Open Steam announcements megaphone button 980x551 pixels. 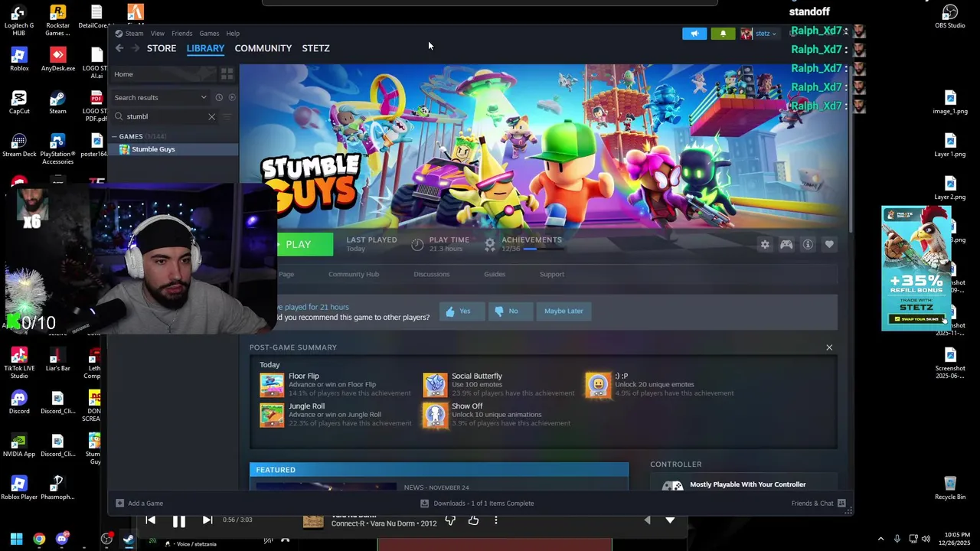[694, 34]
